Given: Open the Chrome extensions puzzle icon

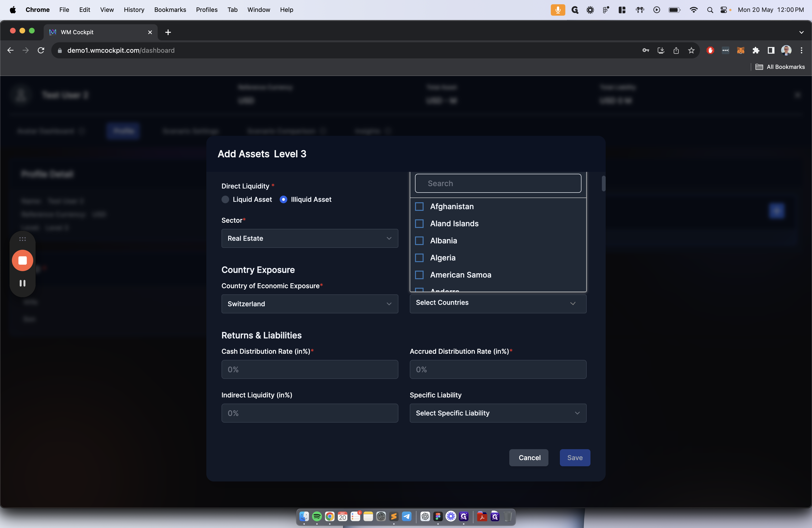Looking at the screenshot, I should pyautogui.click(x=756, y=51).
